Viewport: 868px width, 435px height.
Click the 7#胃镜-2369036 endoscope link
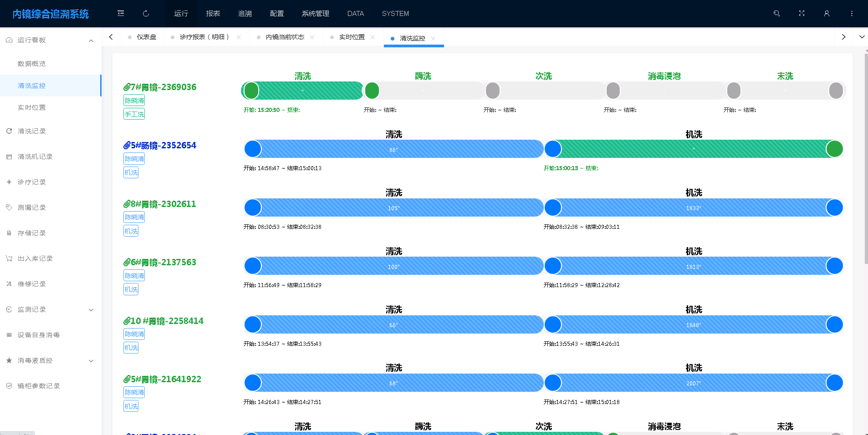pos(160,87)
